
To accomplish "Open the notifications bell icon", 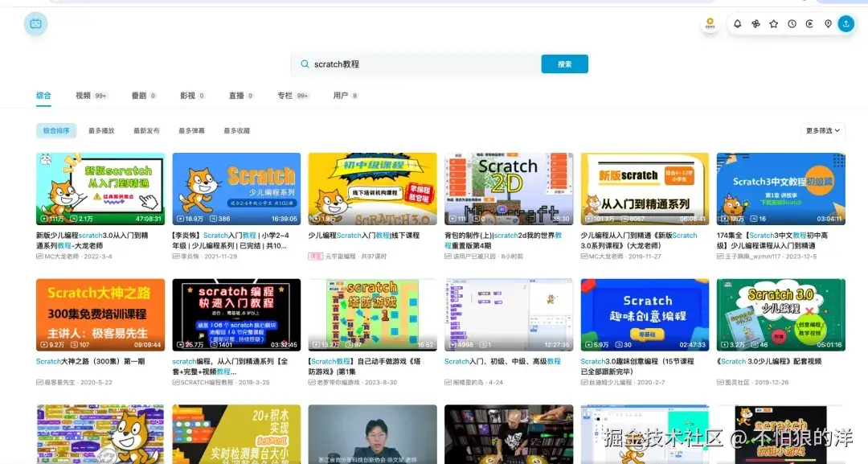I will click(x=737, y=23).
